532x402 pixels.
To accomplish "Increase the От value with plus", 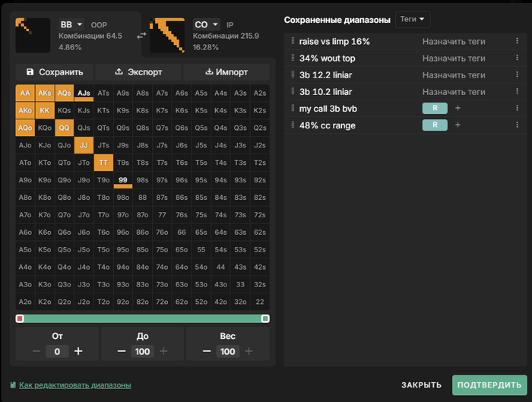I will [x=78, y=351].
